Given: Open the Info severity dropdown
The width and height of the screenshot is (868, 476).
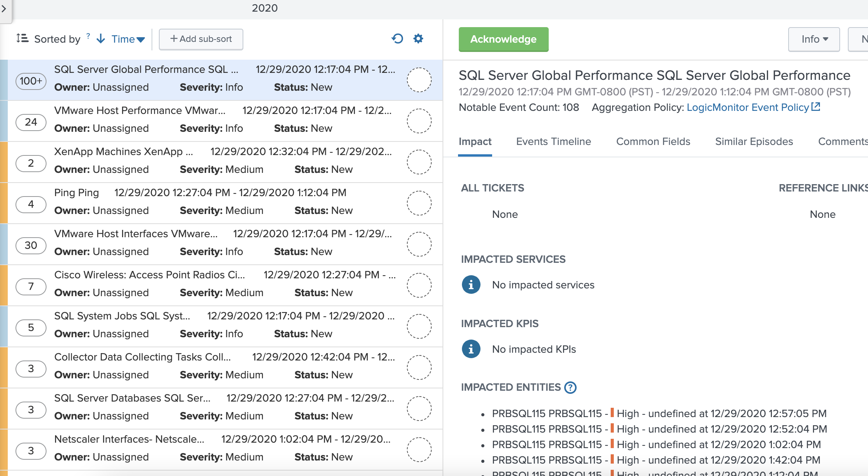Looking at the screenshot, I should point(814,39).
